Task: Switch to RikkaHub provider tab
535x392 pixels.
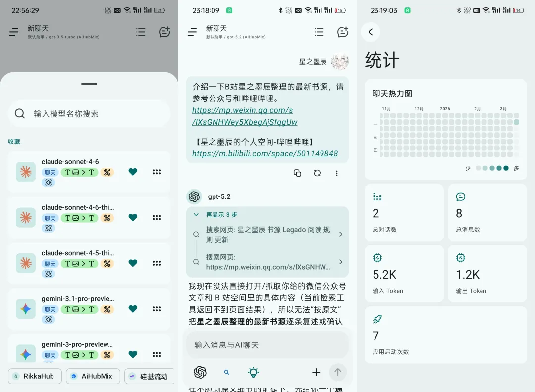Action: click(35, 376)
